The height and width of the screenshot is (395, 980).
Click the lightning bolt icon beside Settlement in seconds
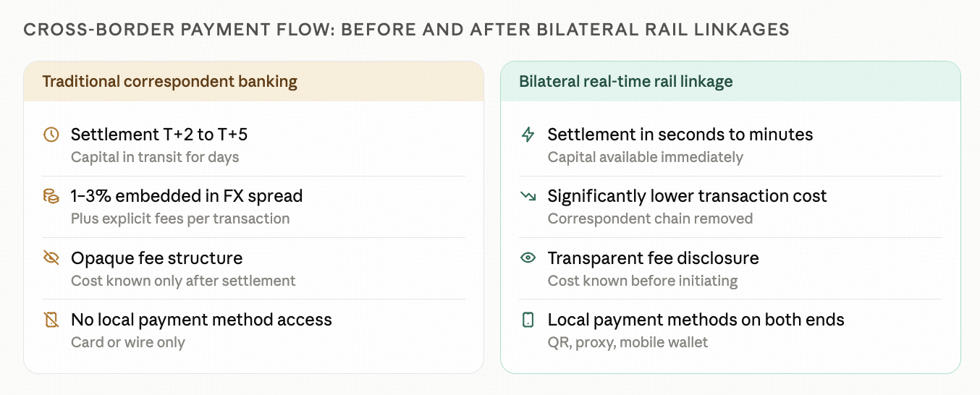[528, 135]
